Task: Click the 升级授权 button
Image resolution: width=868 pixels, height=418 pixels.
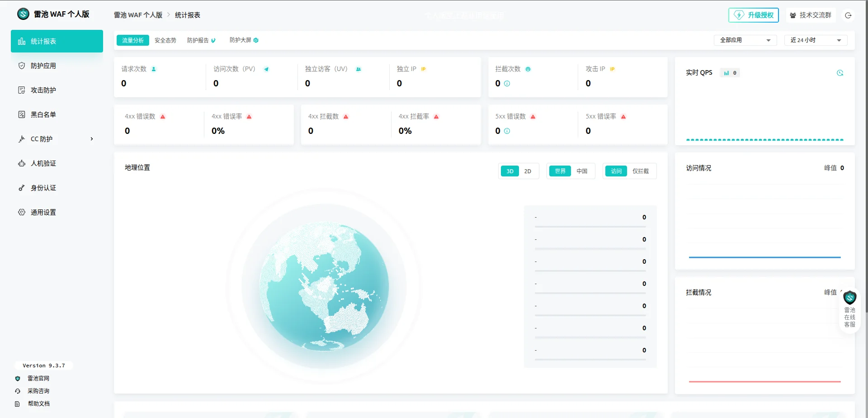Action: pos(754,15)
